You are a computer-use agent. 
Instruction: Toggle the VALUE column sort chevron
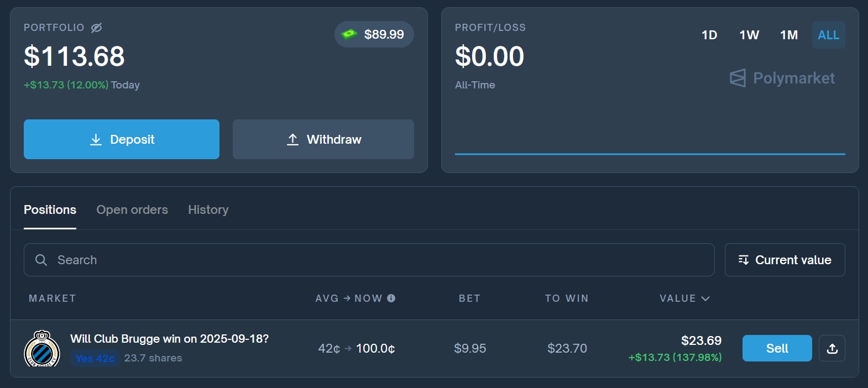[705, 298]
